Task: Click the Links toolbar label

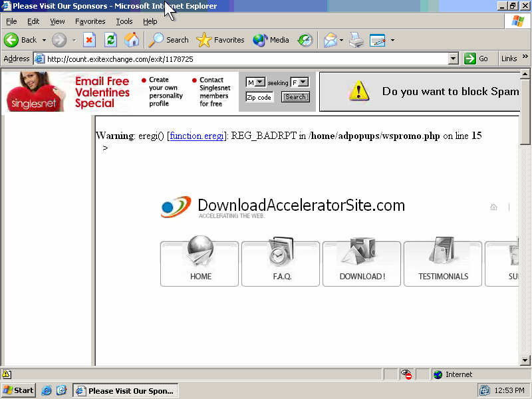Action: [509, 59]
